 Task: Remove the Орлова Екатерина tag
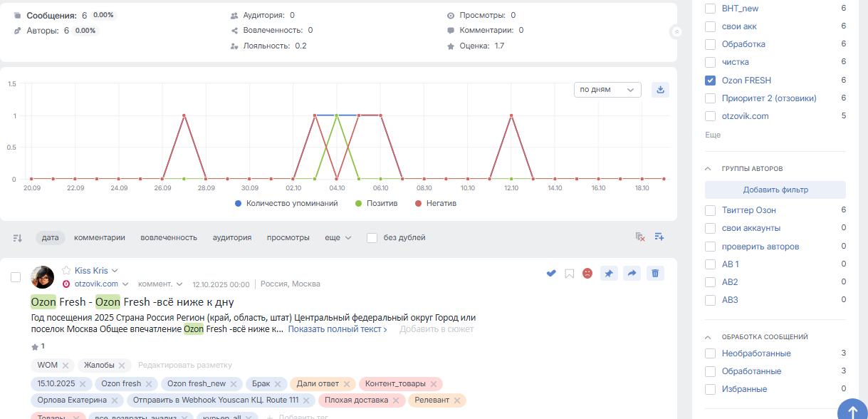tap(114, 400)
